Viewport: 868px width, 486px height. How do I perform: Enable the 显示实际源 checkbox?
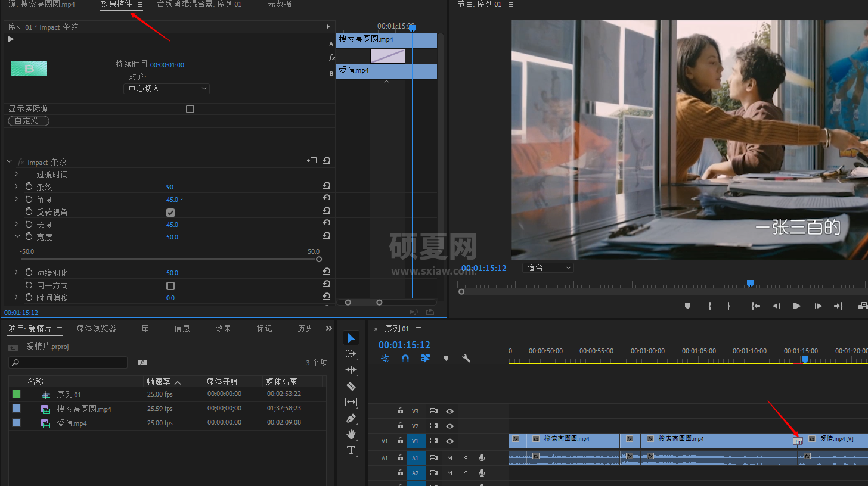(x=190, y=109)
